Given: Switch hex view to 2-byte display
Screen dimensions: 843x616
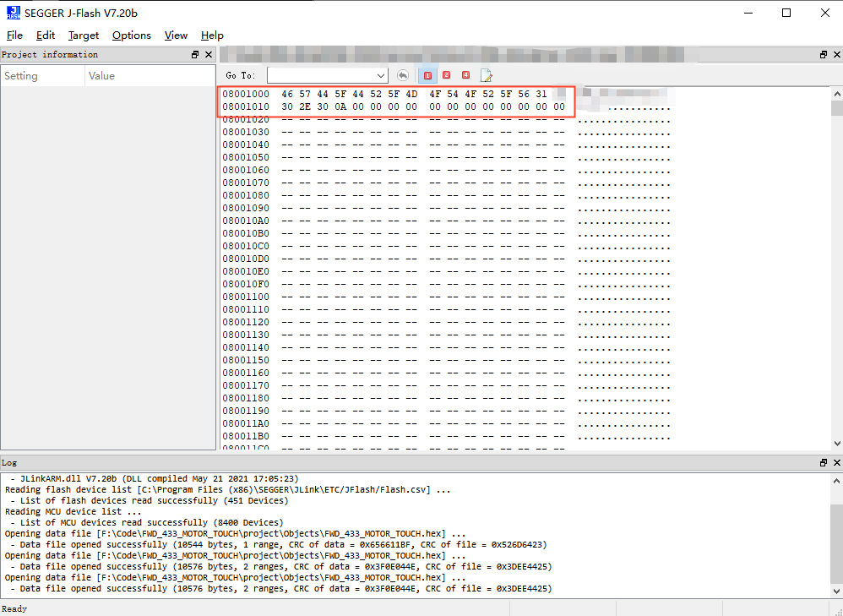Looking at the screenshot, I should click(446, 75).
